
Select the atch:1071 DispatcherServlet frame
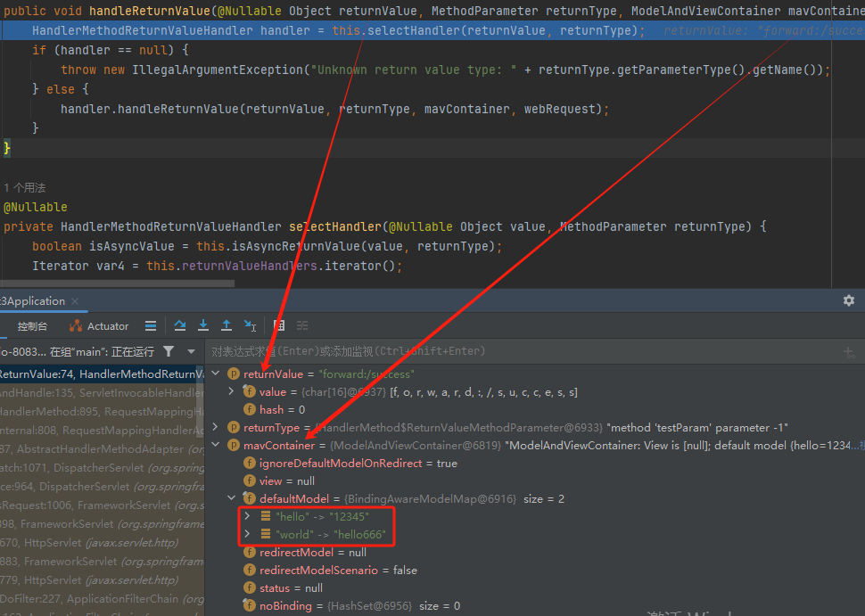tap(102, 468)
